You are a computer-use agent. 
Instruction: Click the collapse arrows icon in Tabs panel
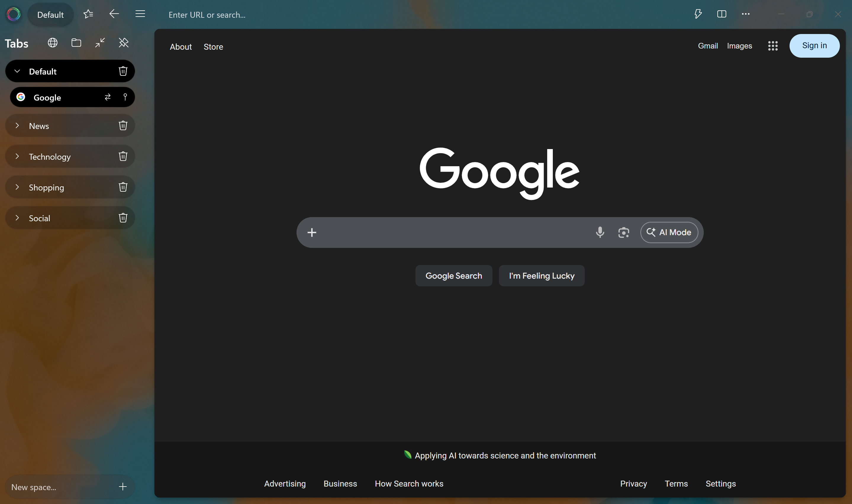tap(100, 43)
